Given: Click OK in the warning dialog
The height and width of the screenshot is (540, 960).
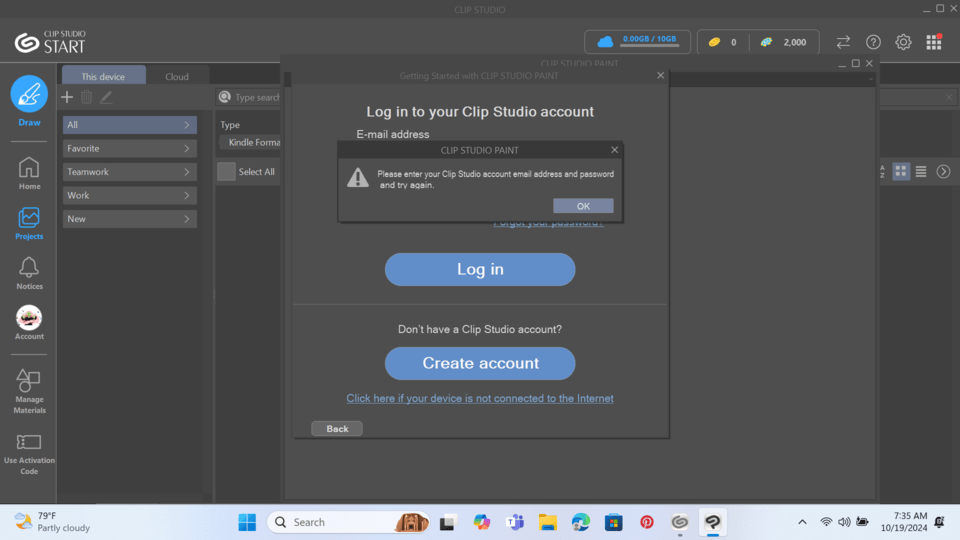Looking at the screenshot, I should click(583, 206).
